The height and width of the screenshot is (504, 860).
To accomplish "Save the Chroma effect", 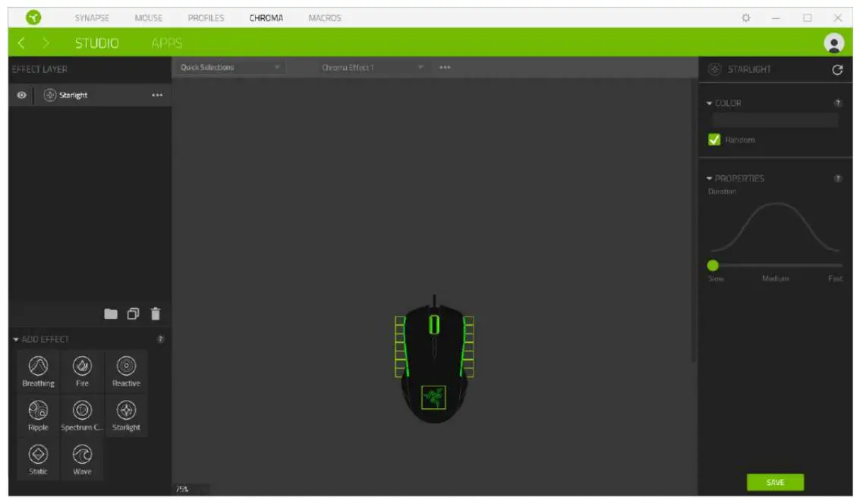I will click(775, 482).
